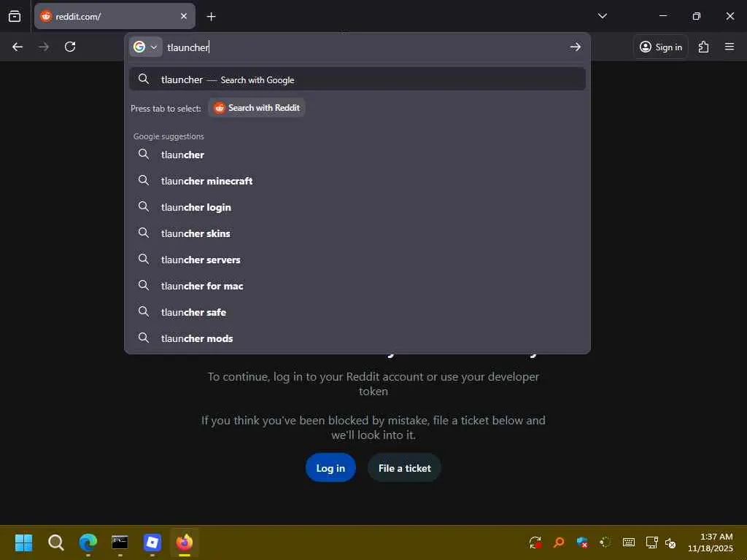Image resolution: width=747 pixels, height=560 pixels.
Task: Open a new tab with plus button
Action: (211, 17)
